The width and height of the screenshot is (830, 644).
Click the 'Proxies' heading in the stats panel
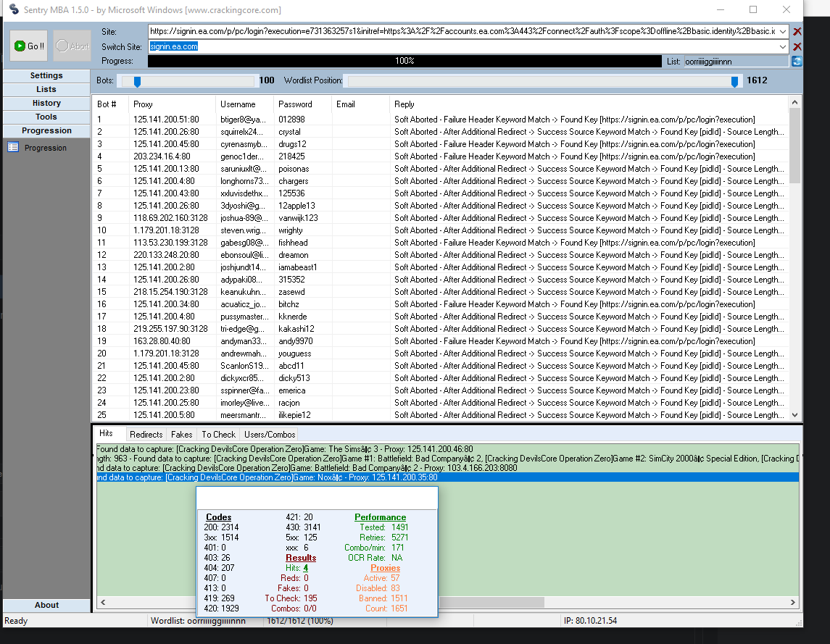[x=386, y=568]
